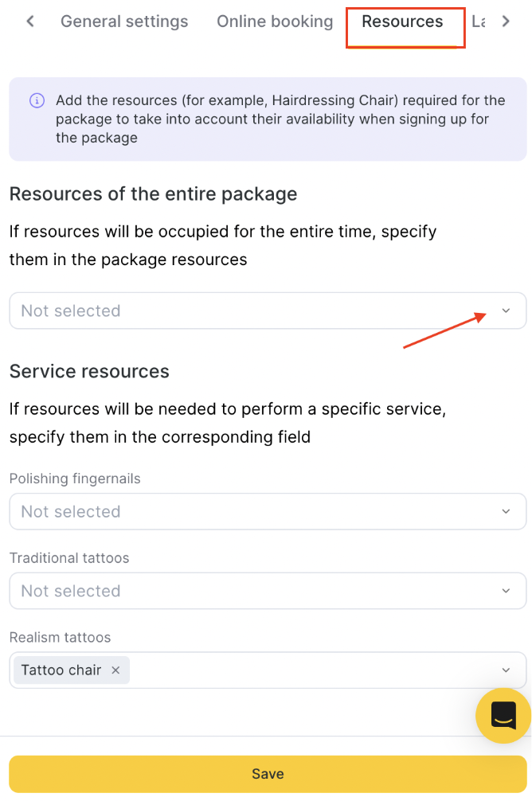Click empty area of Realism tattoos field
532x801 pixels.
(311, 670)
